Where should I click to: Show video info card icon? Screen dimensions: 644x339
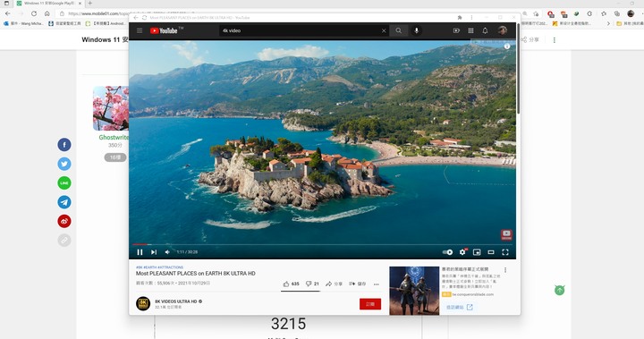(x=507, y=47)
